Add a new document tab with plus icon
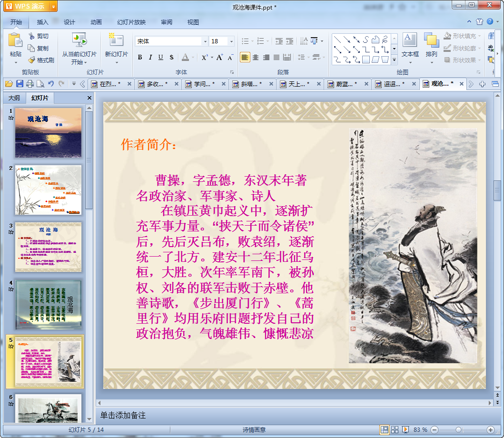Screen dimensions: 504x438 (482, 84)
